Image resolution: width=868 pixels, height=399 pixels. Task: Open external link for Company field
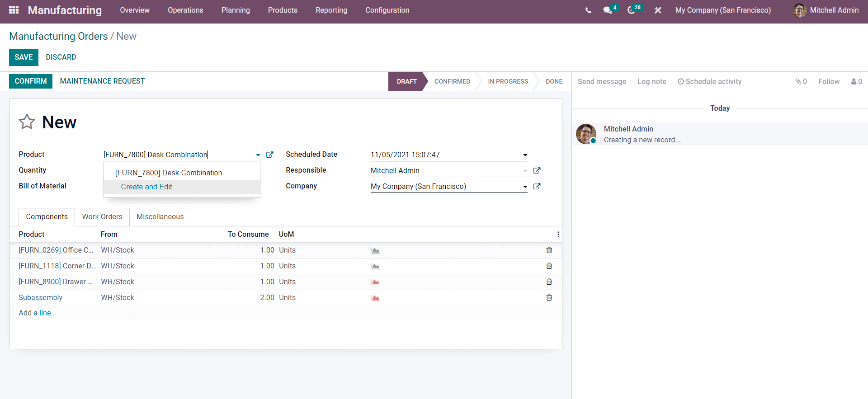click(x=537, y=186)
